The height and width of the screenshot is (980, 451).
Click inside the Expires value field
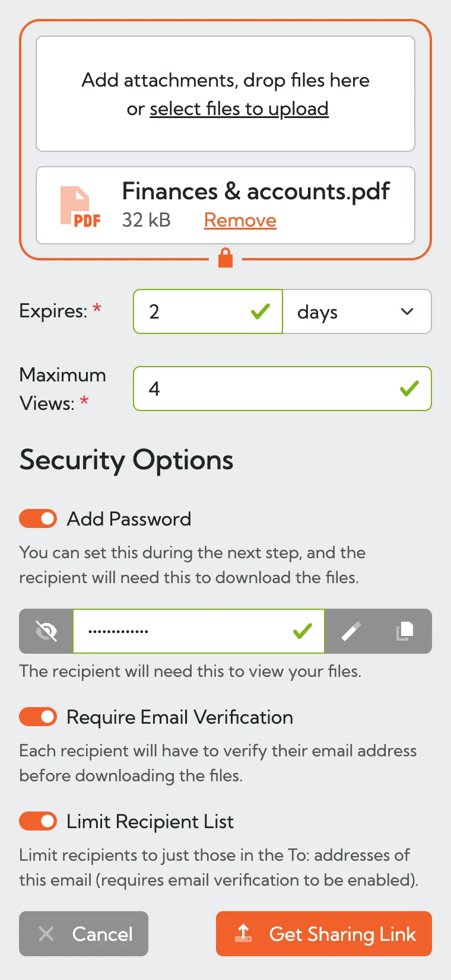196,311
